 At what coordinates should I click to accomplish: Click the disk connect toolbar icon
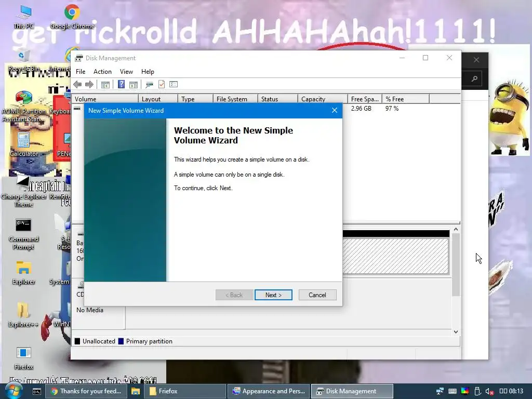click(149, 85)
